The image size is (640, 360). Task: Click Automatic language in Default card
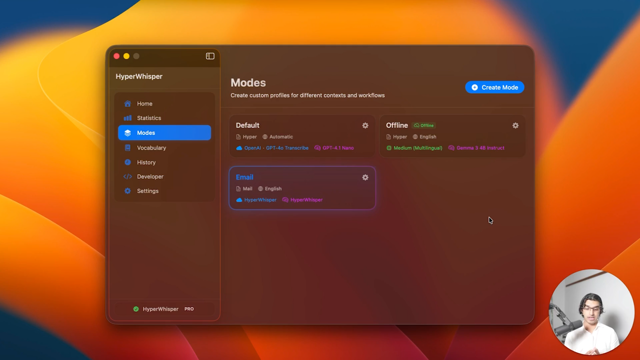coord(278,137)
